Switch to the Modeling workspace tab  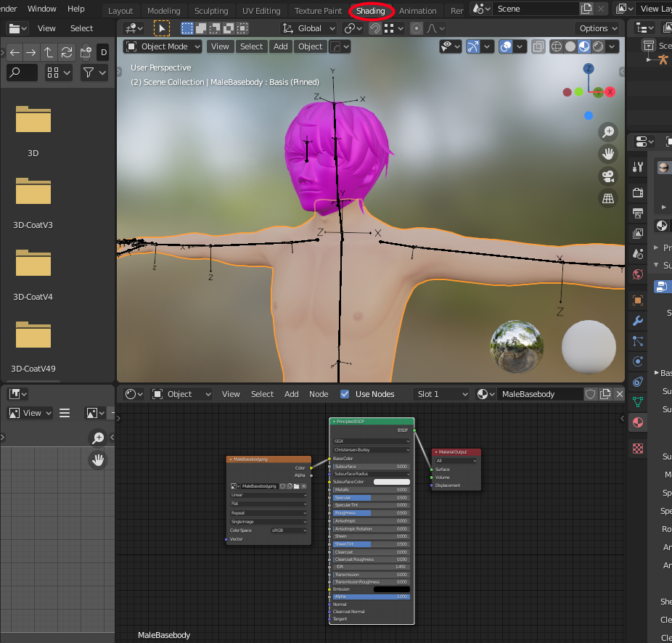(x=164, y=11)
